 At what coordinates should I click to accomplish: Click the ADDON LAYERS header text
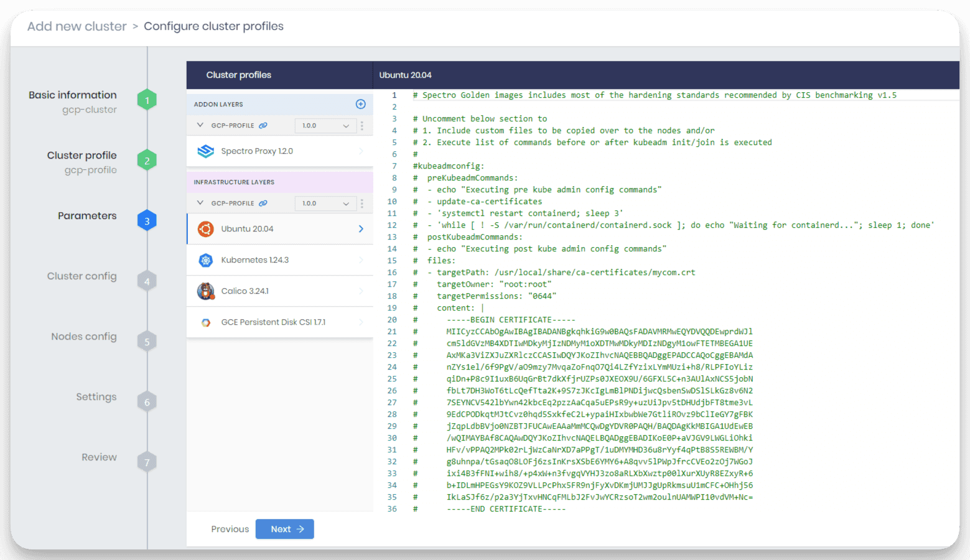[218, 105]
